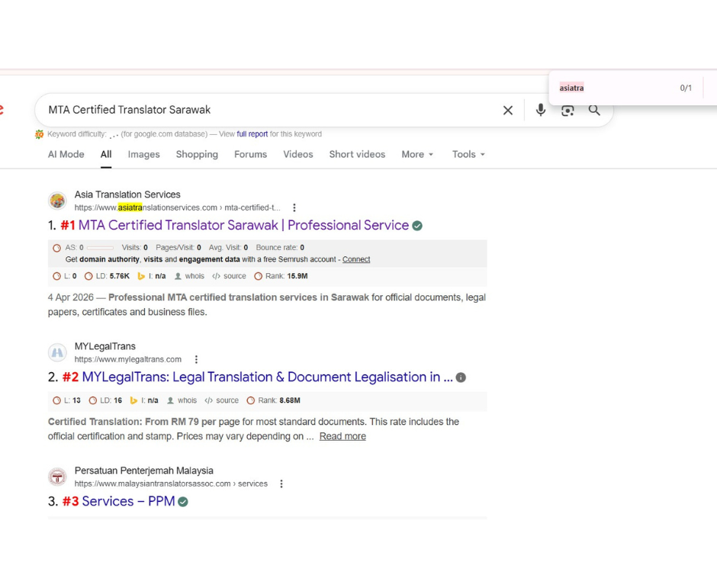Viewport: 717px width, 588px height.
Task: Open MYLegalTrans Legal Translation result title
Action: 267,378
